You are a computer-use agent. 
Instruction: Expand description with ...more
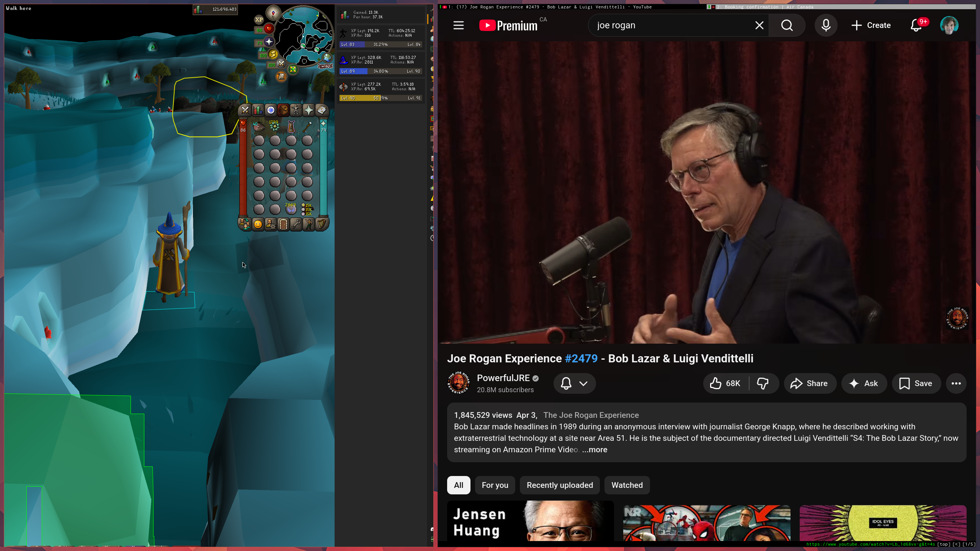[595, 450]
